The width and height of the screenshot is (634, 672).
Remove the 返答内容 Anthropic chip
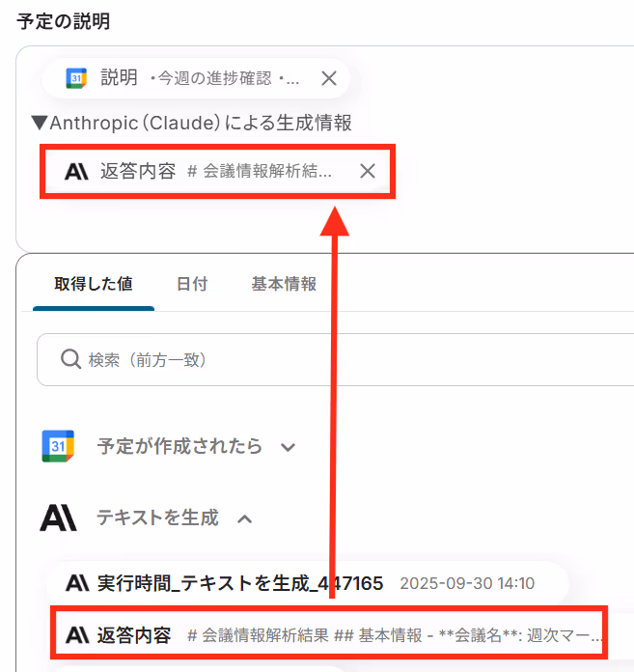(368, 171)
